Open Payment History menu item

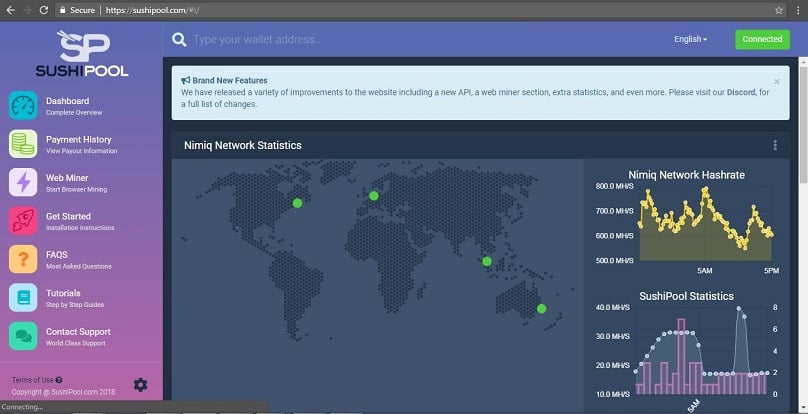[81, 144]
